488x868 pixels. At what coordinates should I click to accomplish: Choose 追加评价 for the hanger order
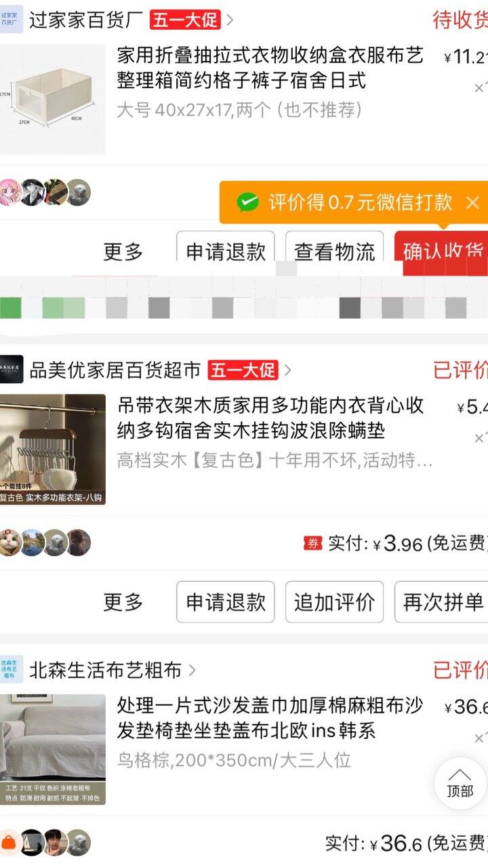pos(334,602)
